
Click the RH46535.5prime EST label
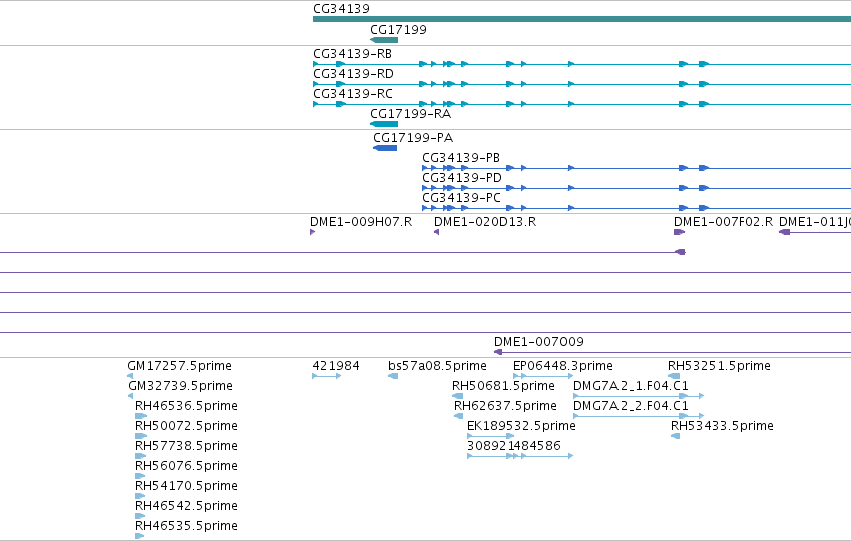coord(186,526)
